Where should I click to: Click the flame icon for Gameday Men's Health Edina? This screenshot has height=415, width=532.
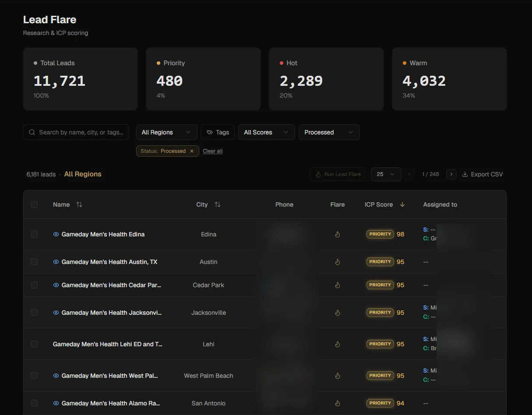(337, 234)
